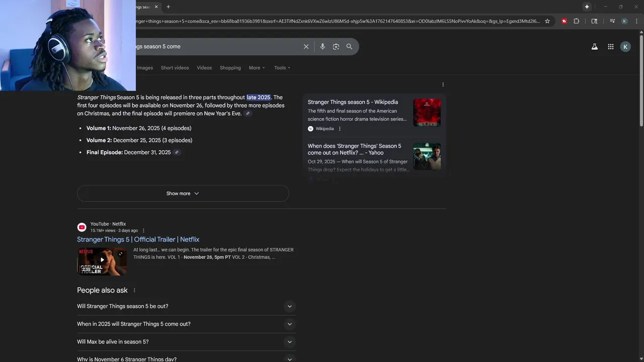This screenshot has width=644, height=362.
Task: Click the 'Final Episode:' bullet text
Action: tap(105, 152)
